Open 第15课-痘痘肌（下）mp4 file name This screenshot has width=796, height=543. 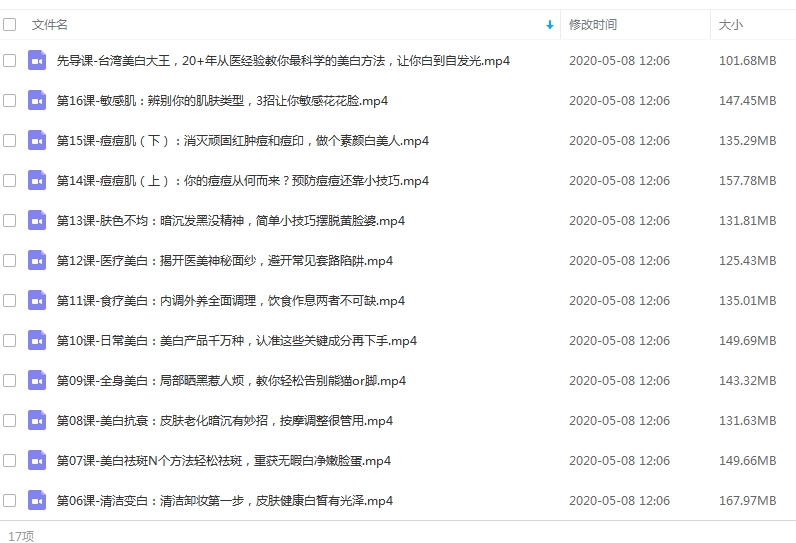(x=243, y=141)
